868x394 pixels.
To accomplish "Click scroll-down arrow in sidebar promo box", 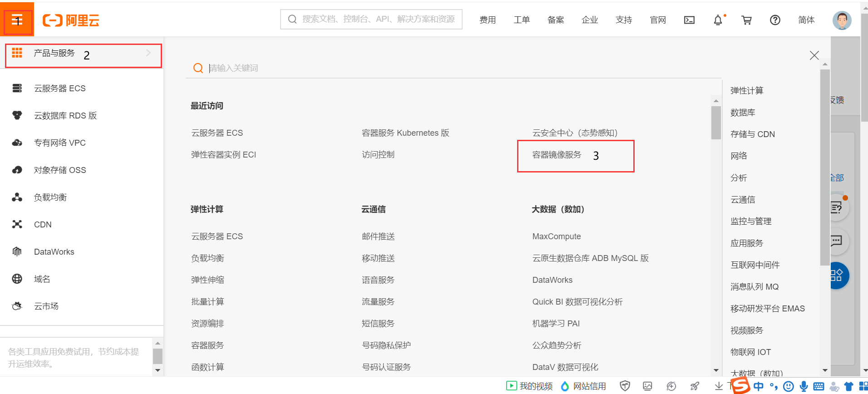I will (158, 370).
